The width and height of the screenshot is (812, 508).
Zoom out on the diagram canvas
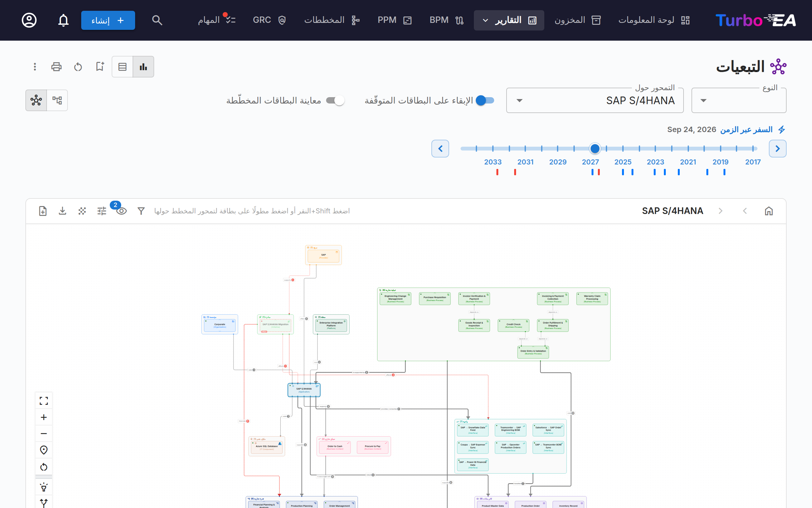(44, 434)
